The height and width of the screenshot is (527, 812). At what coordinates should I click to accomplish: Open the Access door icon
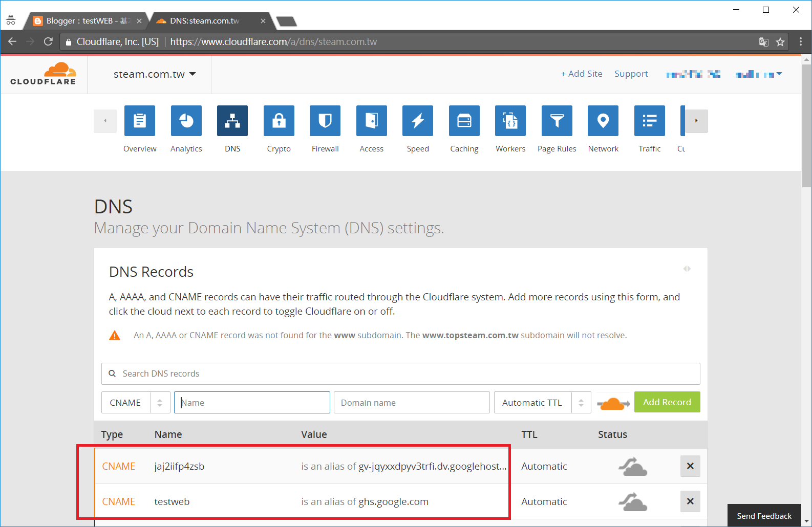click(372, 121)
